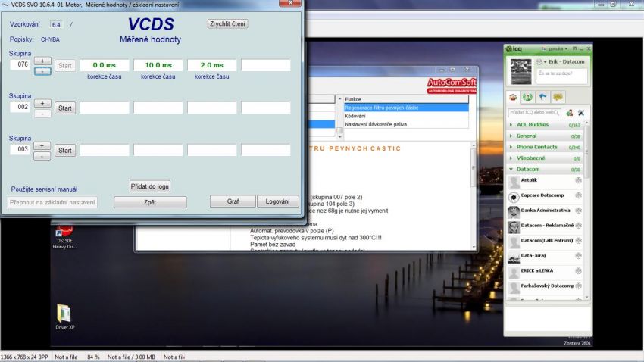The image size is (644, 362).
Task: Open the ICQ friends network tab icon
Action: (527, 97)
